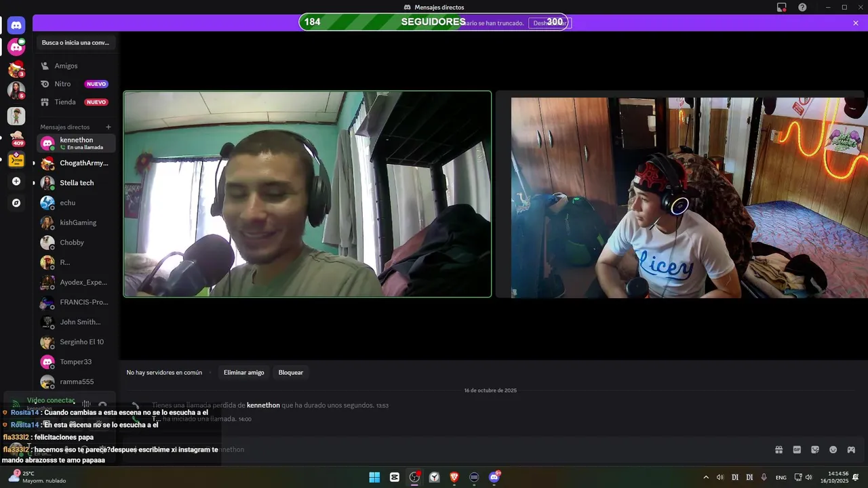This screenshot has width=868, height=488.
Task: Open John Smith conversation
Action: tap(76, 322)
